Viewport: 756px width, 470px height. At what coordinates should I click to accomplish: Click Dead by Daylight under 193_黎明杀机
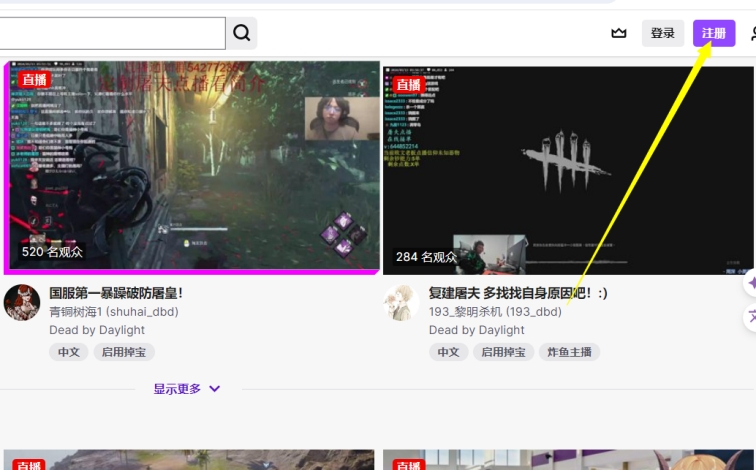coord(477,330)
